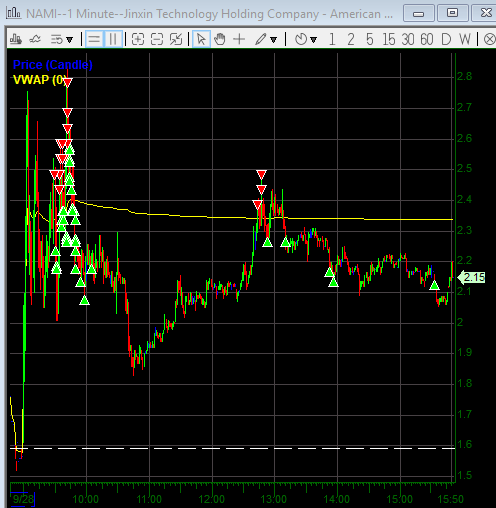The image size is (496, 508).
Task: Click the chart settings list icon
Action: (57, 40)
